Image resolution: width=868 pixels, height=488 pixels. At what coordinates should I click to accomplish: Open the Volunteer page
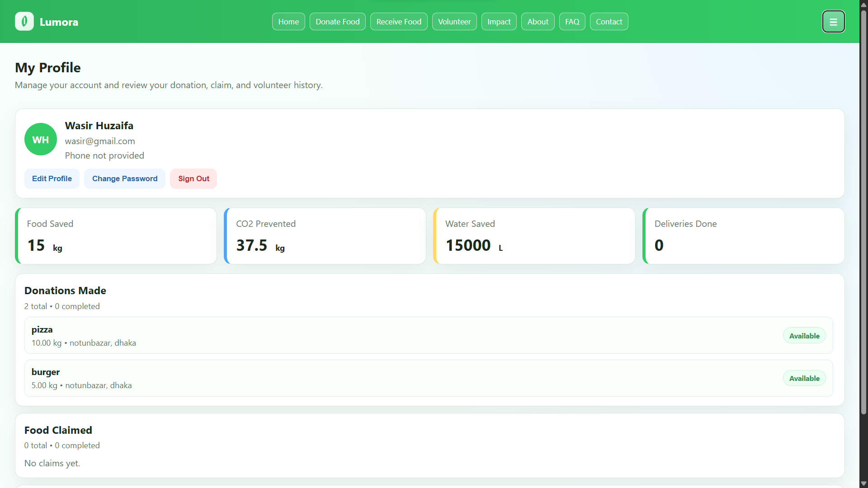454,22
